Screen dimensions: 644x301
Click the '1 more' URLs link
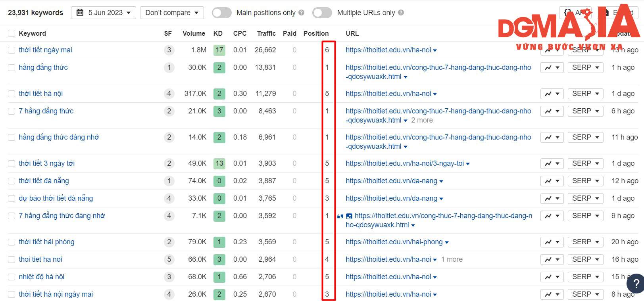tap(452, 259)
